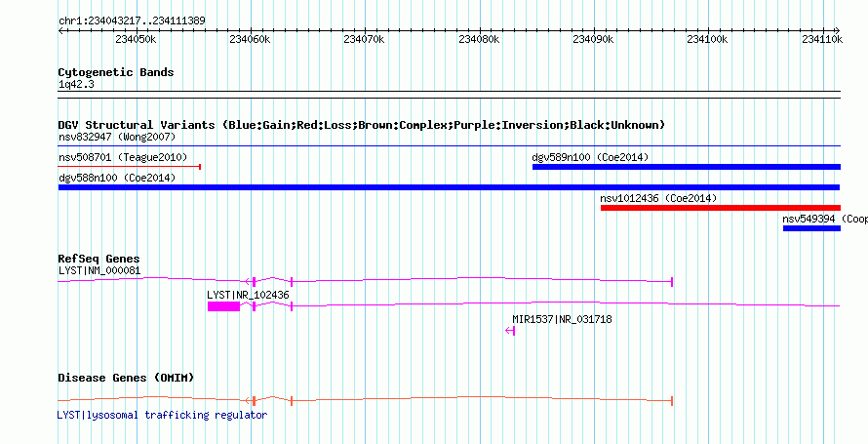868x444 pixels.
Task: Select the 1q42.3 cytogenetic band bar
Action: [449, 95]
